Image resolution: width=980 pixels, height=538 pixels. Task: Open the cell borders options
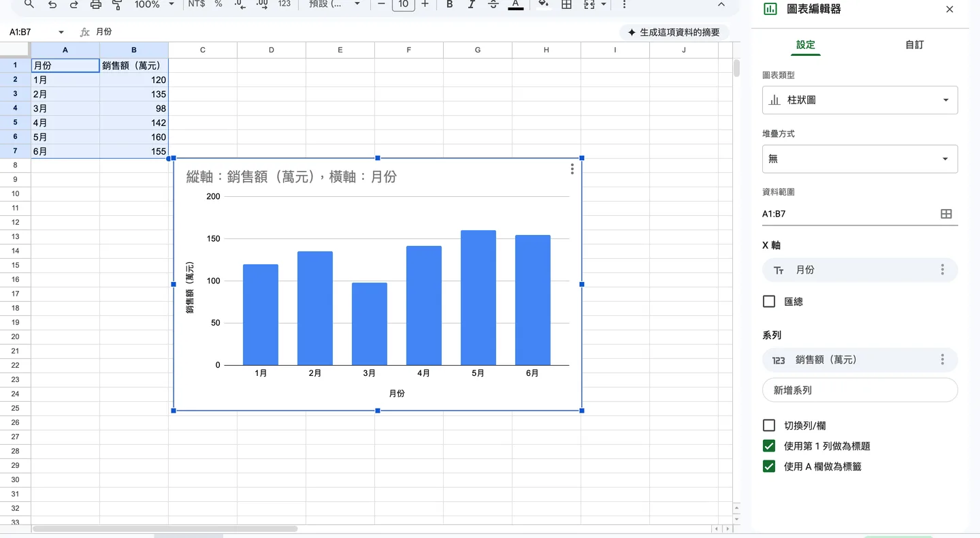566,5
